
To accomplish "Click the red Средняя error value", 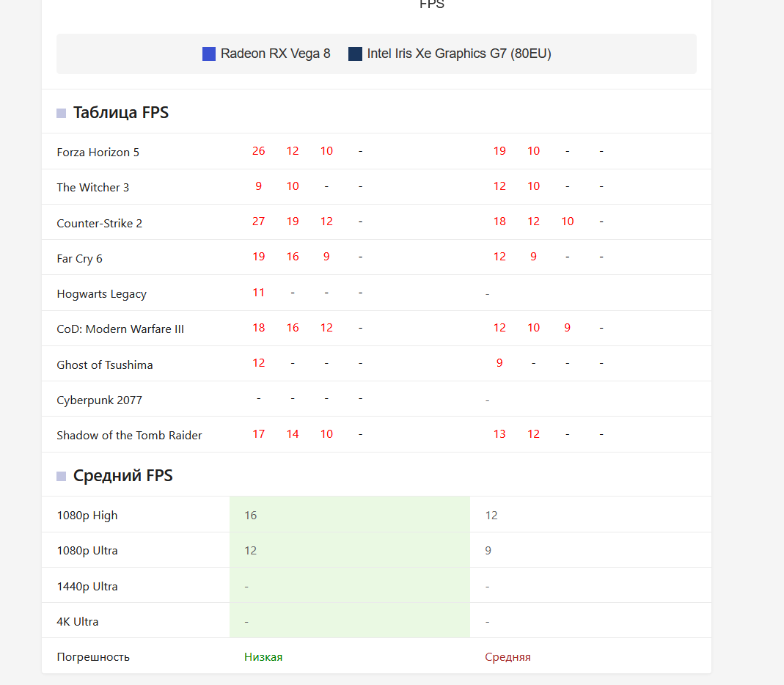I will pos(508,657).
